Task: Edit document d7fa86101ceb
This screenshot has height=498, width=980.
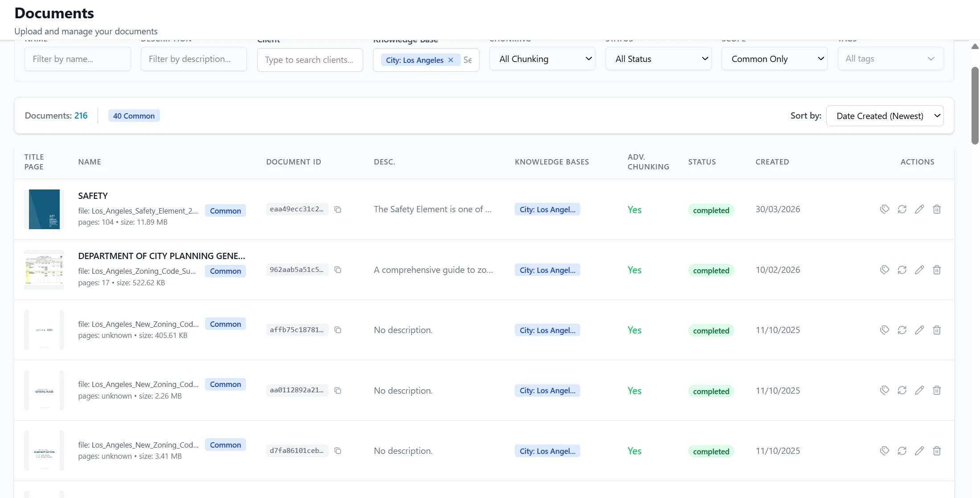Action: 919,451
